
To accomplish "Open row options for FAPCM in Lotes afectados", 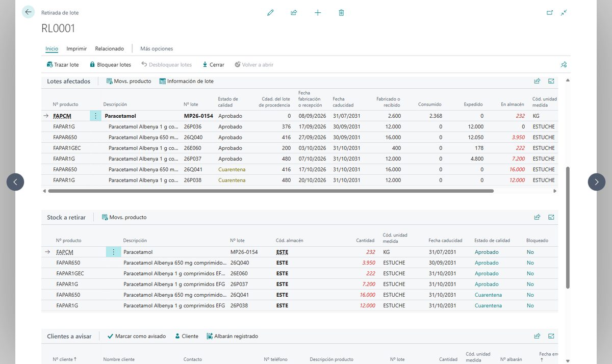I will (x=95, y=116).
